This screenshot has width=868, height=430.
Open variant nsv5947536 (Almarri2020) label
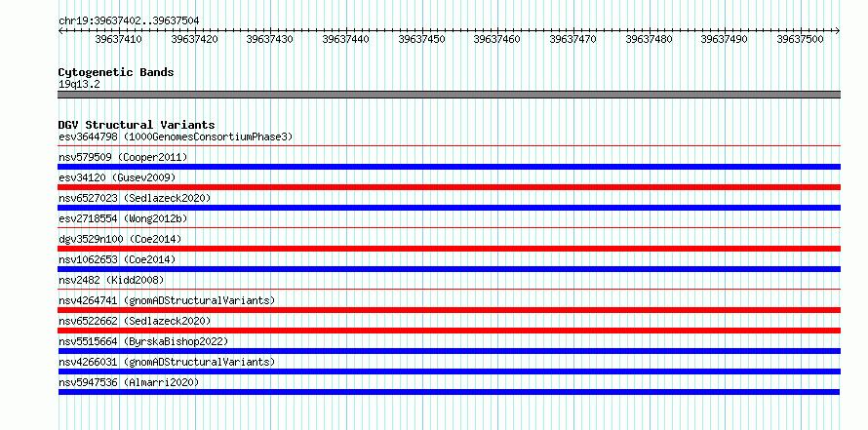[129, 382]
